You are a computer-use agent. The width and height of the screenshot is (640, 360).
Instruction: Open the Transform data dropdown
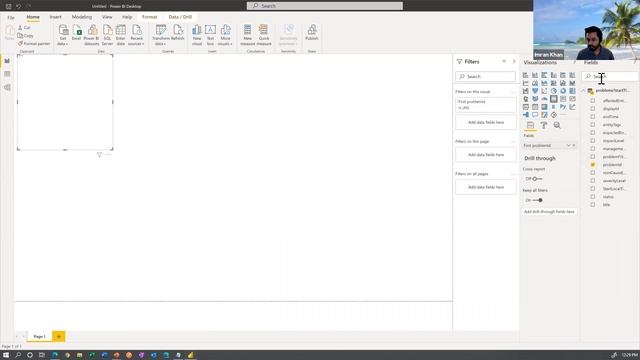161,35
